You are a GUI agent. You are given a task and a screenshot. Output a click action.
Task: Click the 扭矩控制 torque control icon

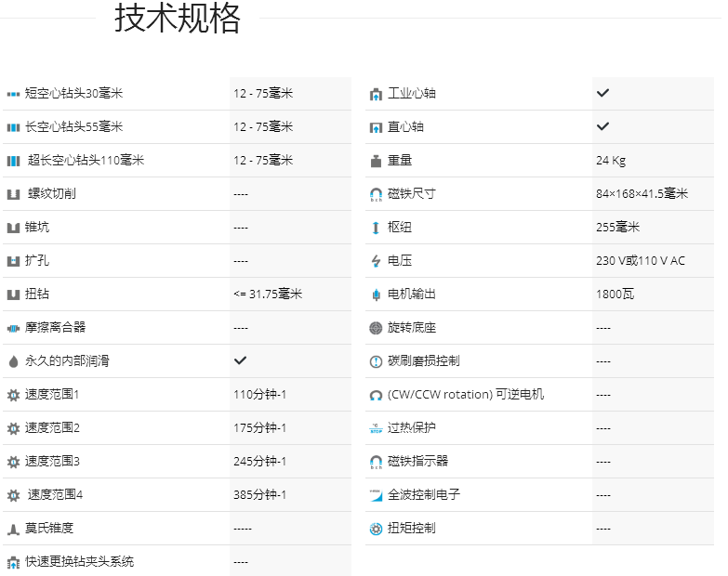tap(376, 529)
